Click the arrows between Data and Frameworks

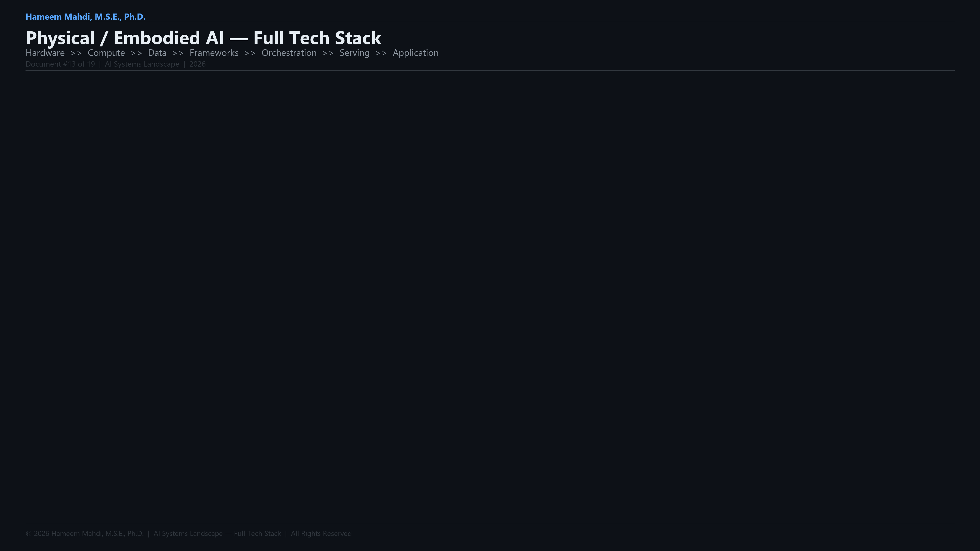click(178, 53)
